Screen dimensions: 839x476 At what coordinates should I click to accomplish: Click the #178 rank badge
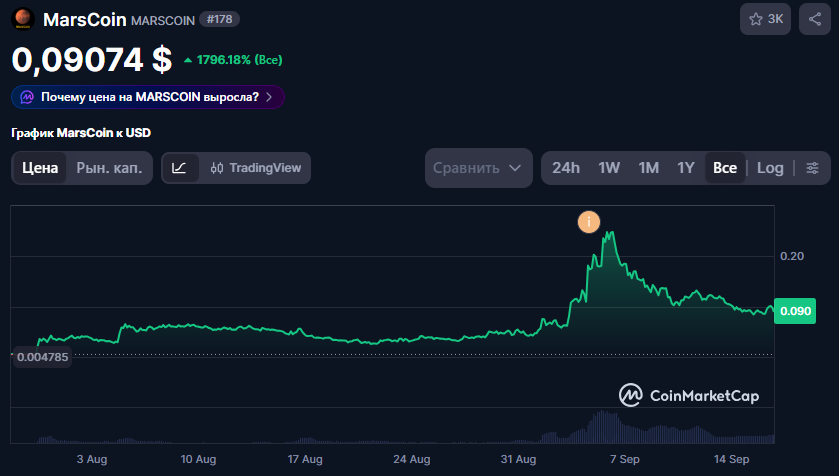(x=219, y=19)
